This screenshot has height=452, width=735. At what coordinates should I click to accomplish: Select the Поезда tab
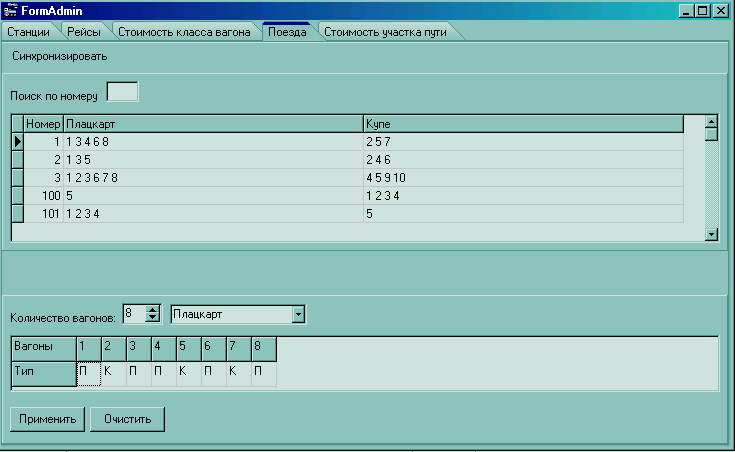287,32
